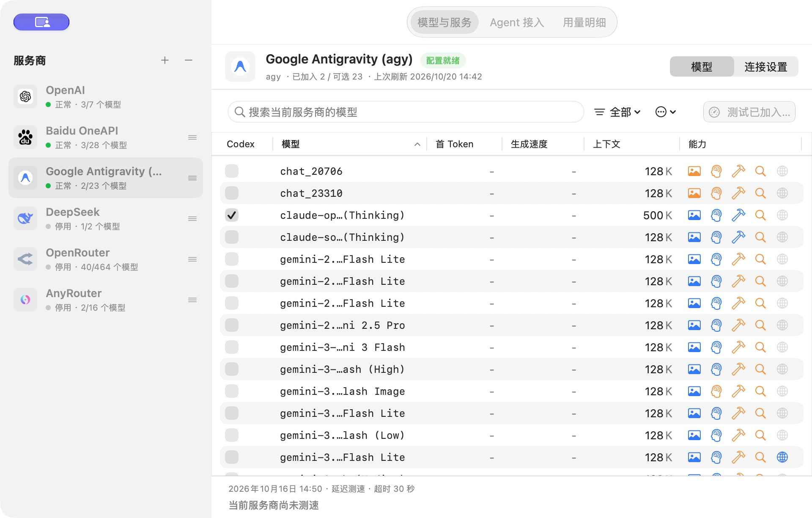Click the 测试已加入... button
Viewport: 812px width, 518px height.
click(x=749, y=112)
